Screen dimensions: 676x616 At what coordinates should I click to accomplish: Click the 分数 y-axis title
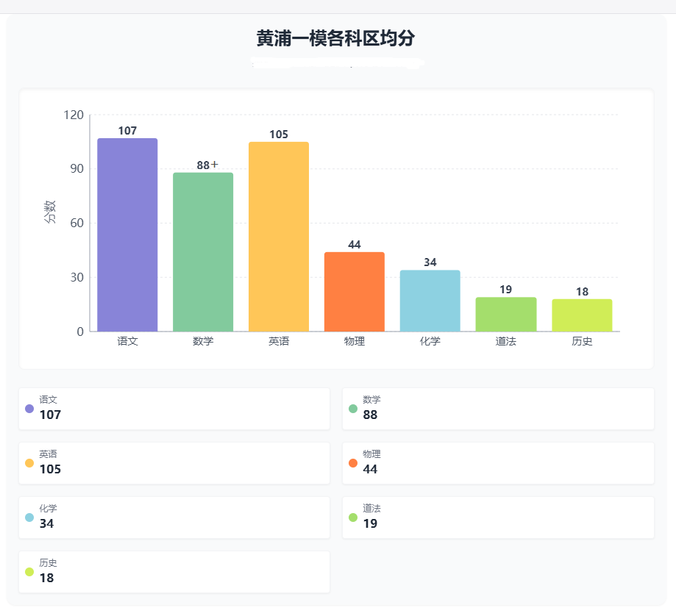(50, 212)
